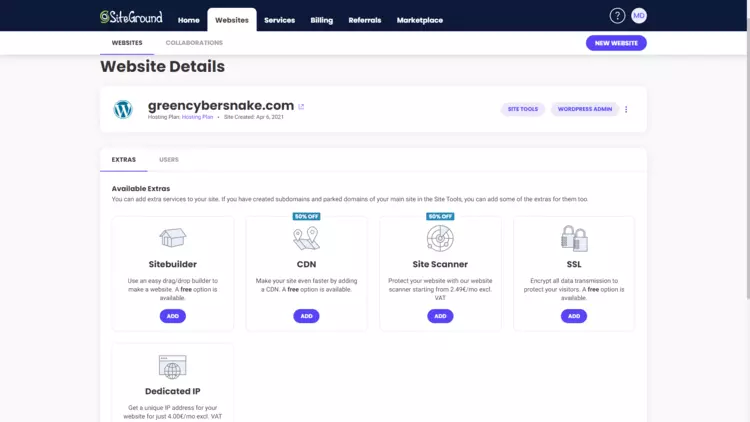Click the NEW WEBSITE button
This screenshot has width=750, height=422.
point(616,43)
